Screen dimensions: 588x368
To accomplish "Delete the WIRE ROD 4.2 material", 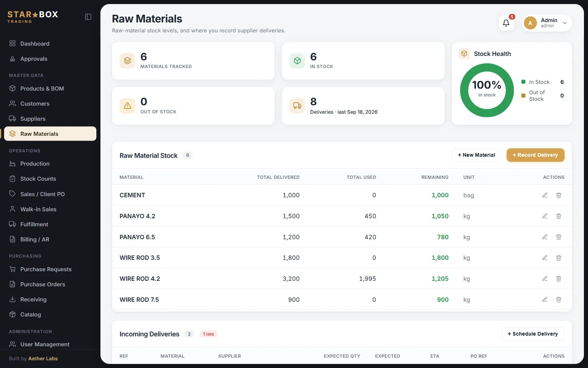I will (559, 279).
